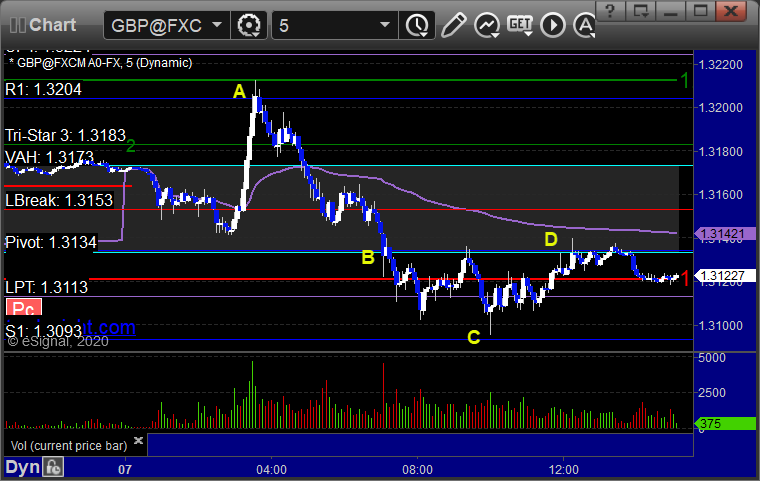The width and height of the screenshot is (760, 481).
Task: Click the help question mark button
Action: pos(611,11)
